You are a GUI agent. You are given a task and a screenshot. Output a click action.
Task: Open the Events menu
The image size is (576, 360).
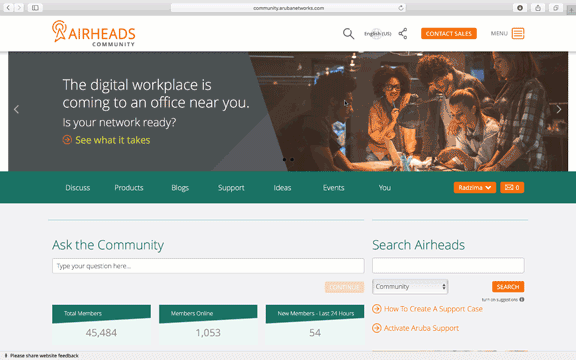tap(334, 188)
